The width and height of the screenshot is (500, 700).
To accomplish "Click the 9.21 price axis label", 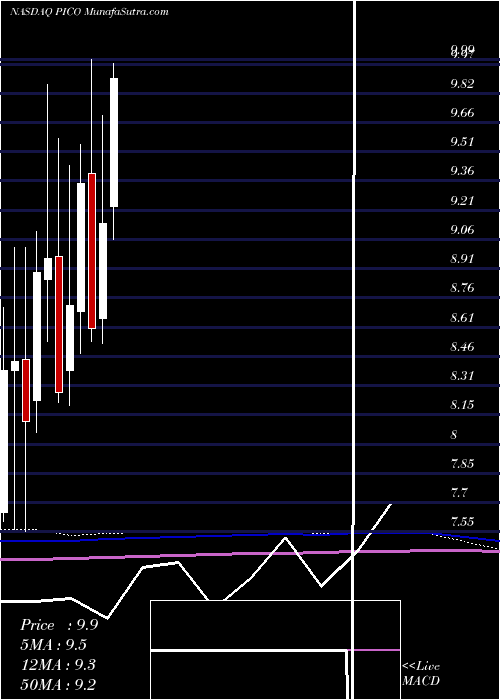I will (x=462, y=200).
